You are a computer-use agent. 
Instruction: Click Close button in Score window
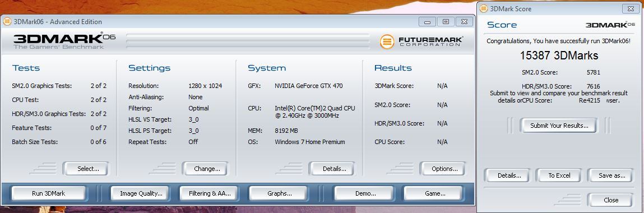coord(611,200)
